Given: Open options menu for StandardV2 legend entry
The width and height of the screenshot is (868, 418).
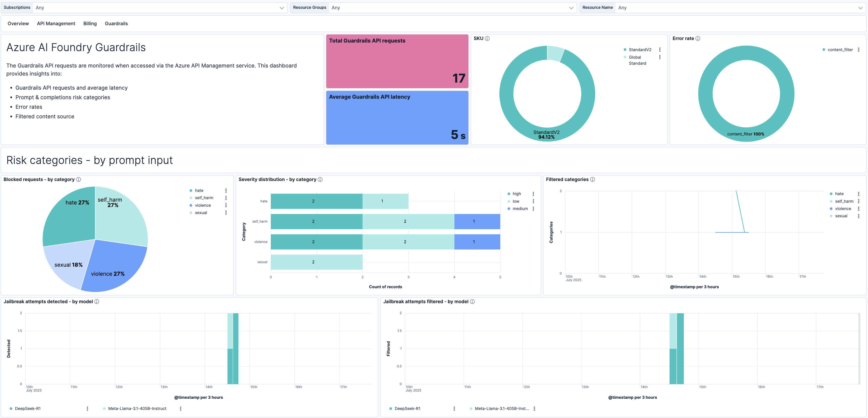Looking at the screenshot, I should pyautogui.click(x=660, y=50).
